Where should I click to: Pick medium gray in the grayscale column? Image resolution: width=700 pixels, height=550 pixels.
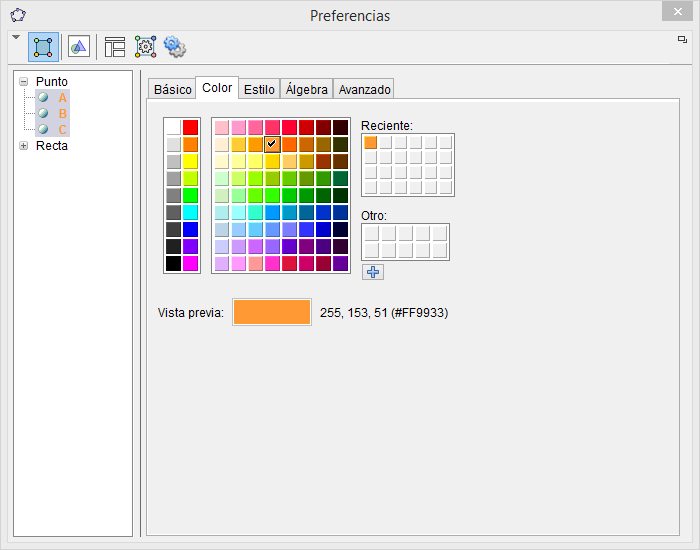pos(174,195)
